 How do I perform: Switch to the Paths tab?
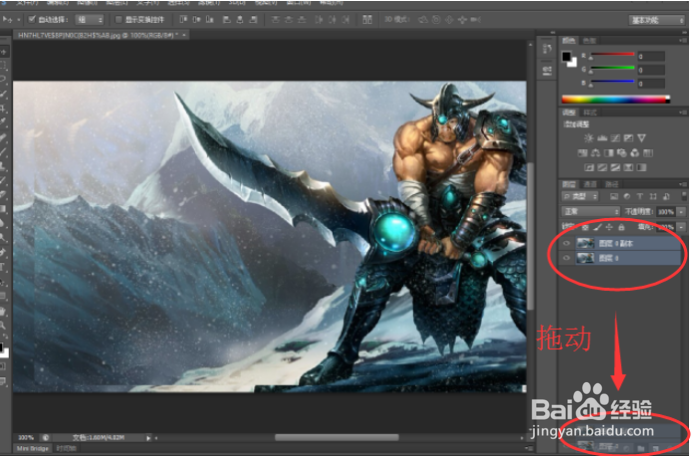pos(611,184)
